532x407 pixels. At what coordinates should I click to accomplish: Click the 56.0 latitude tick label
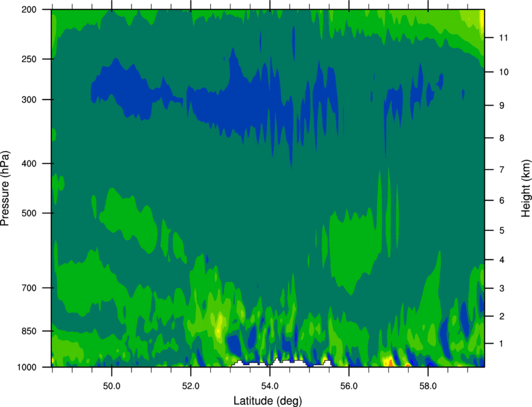pyautogui.click(x=349, y=386)
